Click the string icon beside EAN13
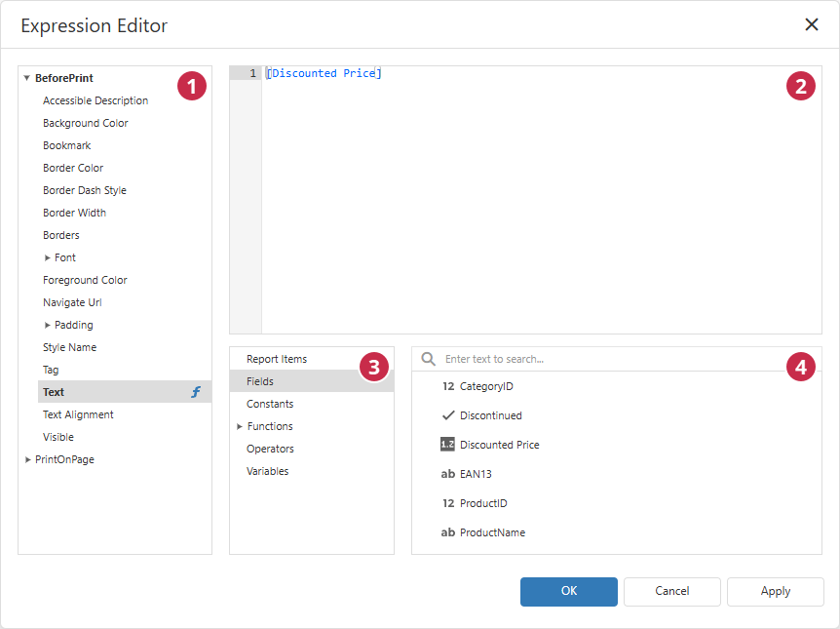 click(x=448, y=474)
